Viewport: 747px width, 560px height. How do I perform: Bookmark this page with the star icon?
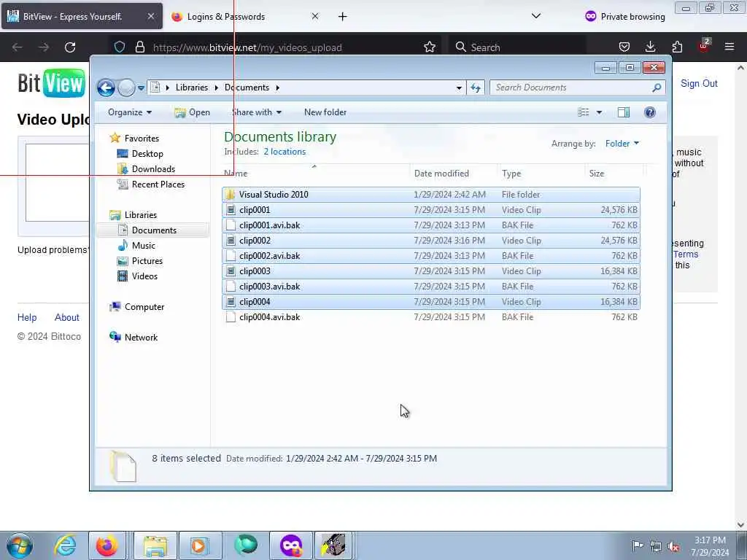[x=429, y=47]
